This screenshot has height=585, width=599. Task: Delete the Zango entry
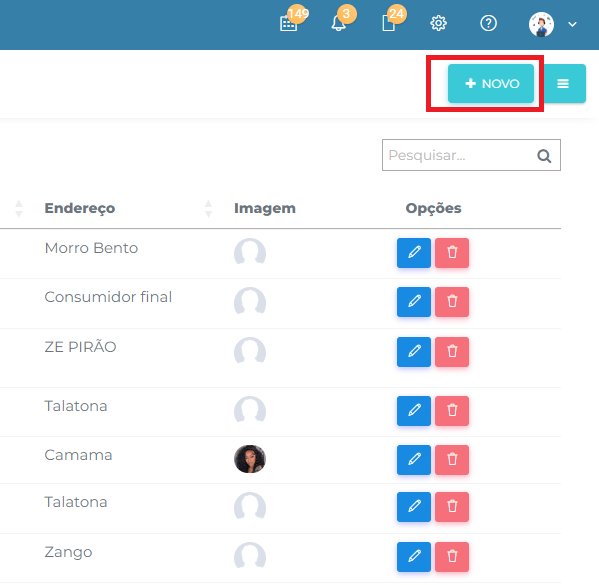coord(452,557)
